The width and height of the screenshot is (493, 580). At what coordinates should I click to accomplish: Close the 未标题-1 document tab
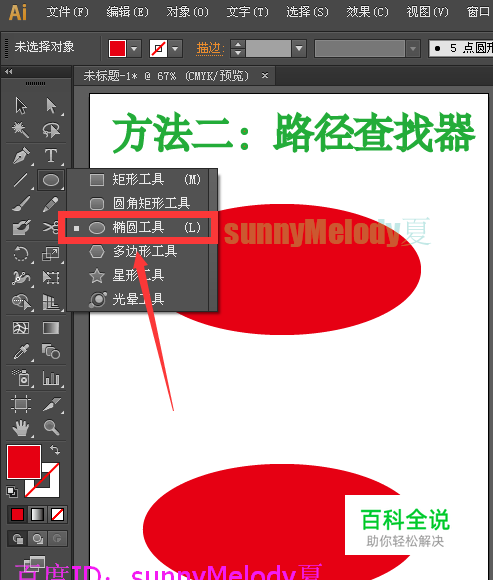(x=265, y=75)
